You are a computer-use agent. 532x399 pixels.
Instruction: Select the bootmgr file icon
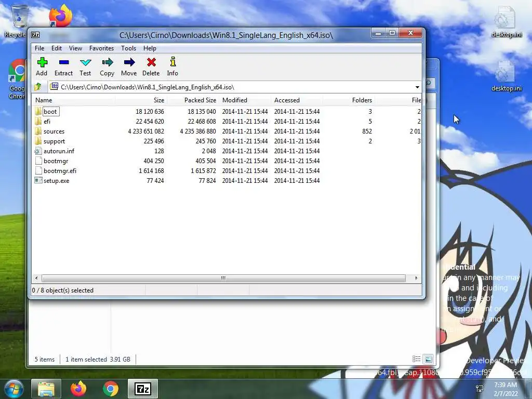pyautogui.click(x=38, y=161)
